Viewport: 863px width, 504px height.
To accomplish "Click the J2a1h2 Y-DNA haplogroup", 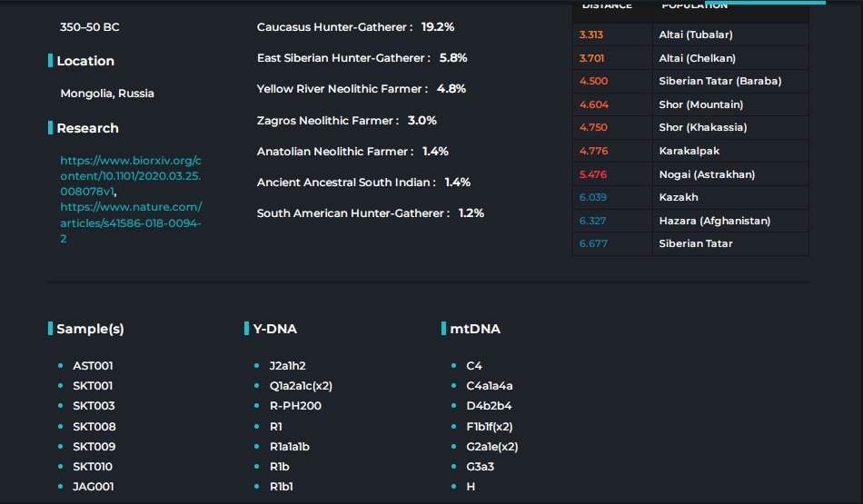I will click(x=287, y=366).
